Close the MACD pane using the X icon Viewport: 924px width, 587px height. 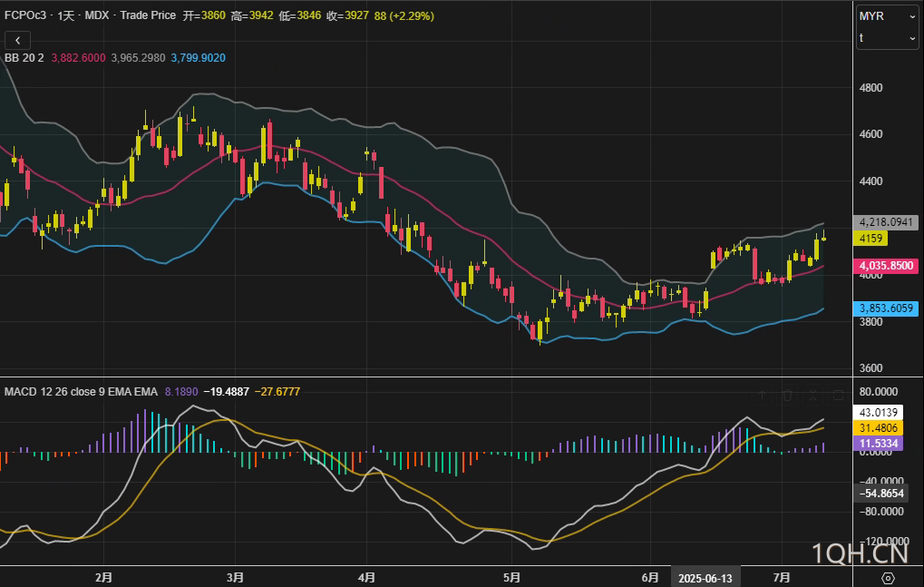pos(813,395)
